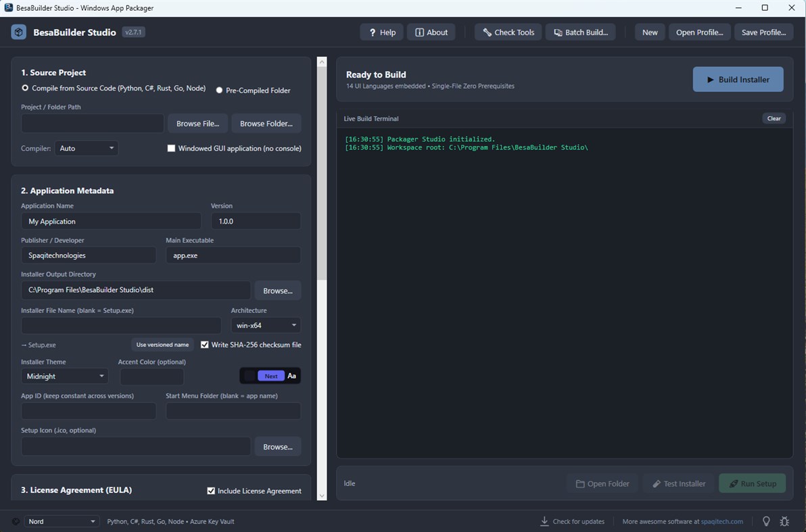The height and width of the screenshot is (532, 806).
Task: Expand the Architecture win-x64 dropdown
Action: (x=266, y=325)
